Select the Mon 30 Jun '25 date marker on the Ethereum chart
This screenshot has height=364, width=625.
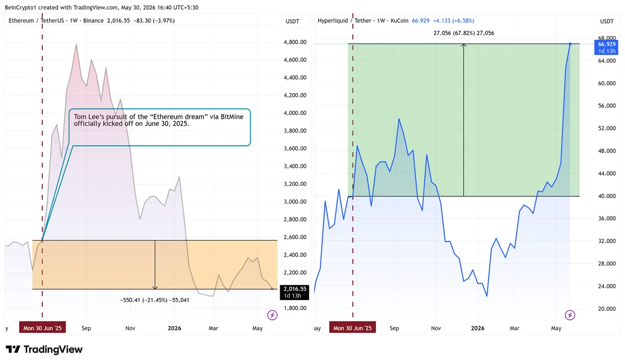click(x=42, y=329)
